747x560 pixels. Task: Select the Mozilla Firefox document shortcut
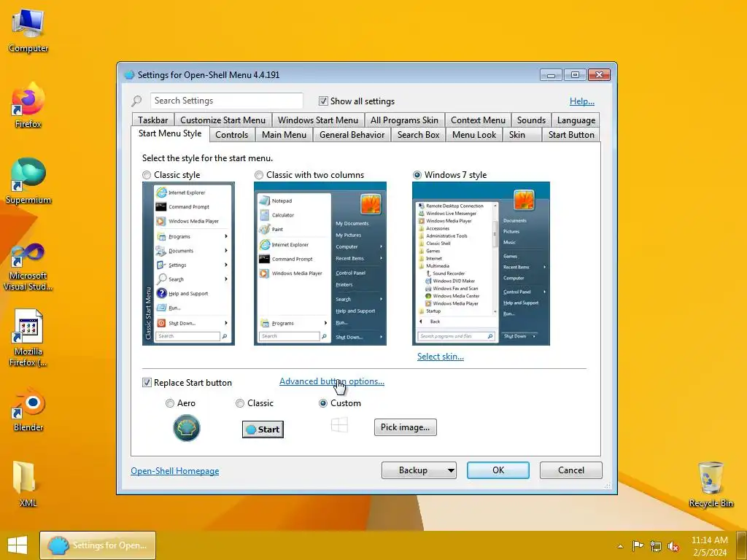click(x=28, y=338)
